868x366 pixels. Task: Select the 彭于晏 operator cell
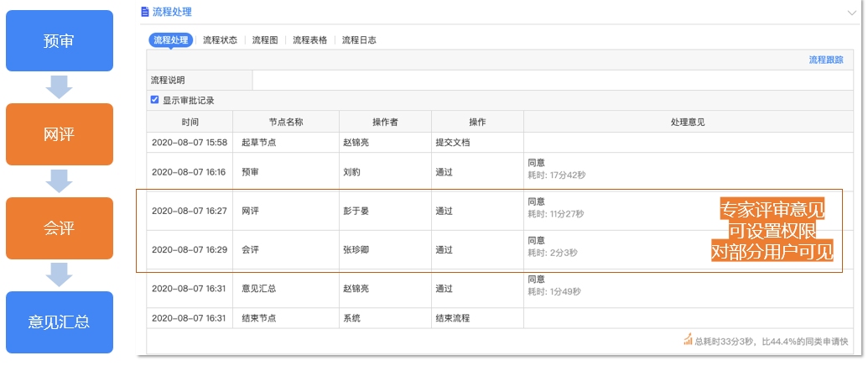pos(385,211)
